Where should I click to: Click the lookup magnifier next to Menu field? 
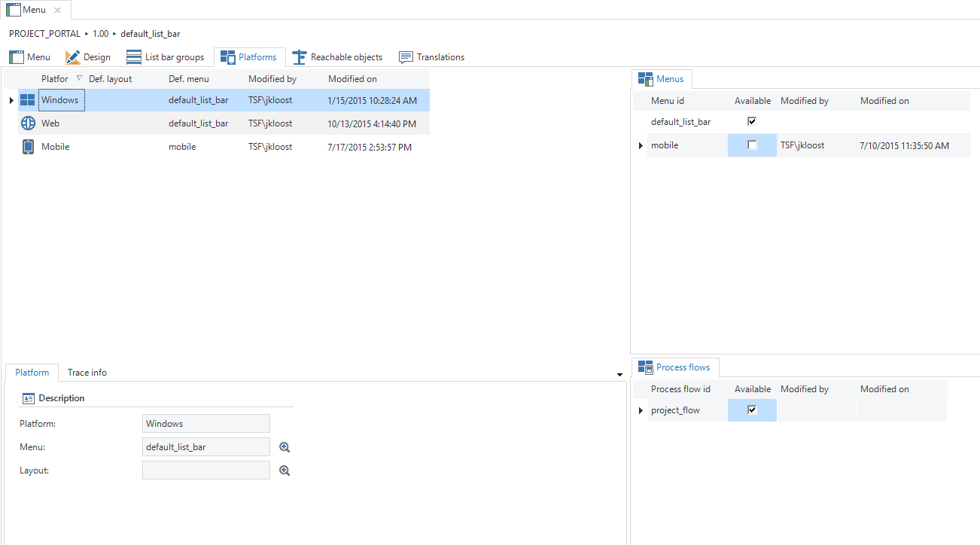(x=285, y=447)
